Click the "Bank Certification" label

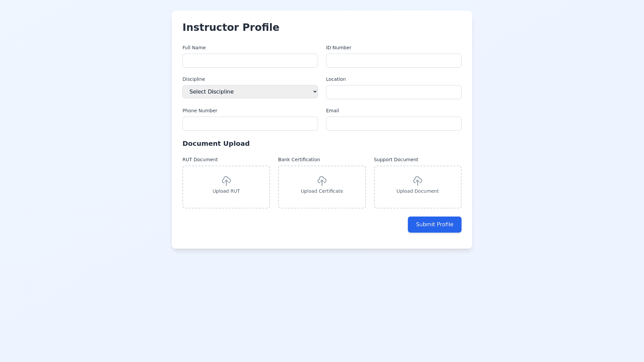pos(299,160)
